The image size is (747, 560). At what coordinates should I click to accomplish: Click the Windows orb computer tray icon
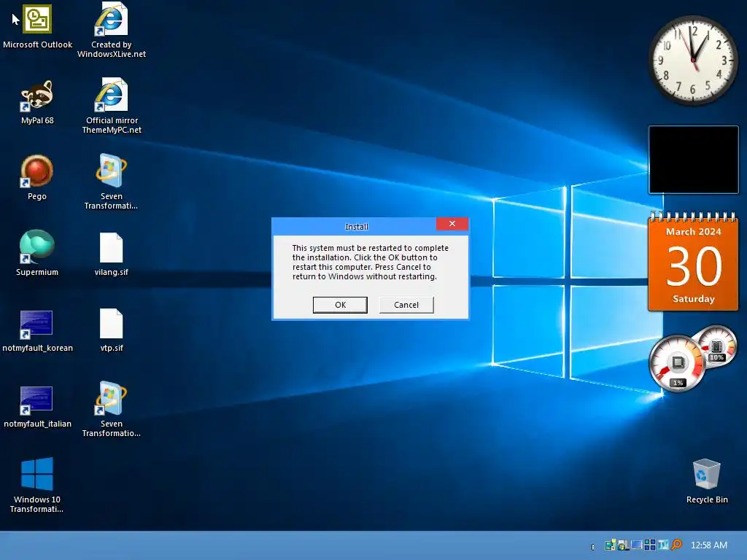point(623,545)
